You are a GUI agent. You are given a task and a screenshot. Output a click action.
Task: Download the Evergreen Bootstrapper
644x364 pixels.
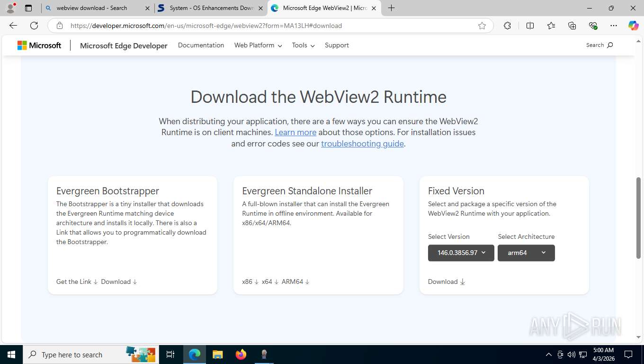pos(119,282)
